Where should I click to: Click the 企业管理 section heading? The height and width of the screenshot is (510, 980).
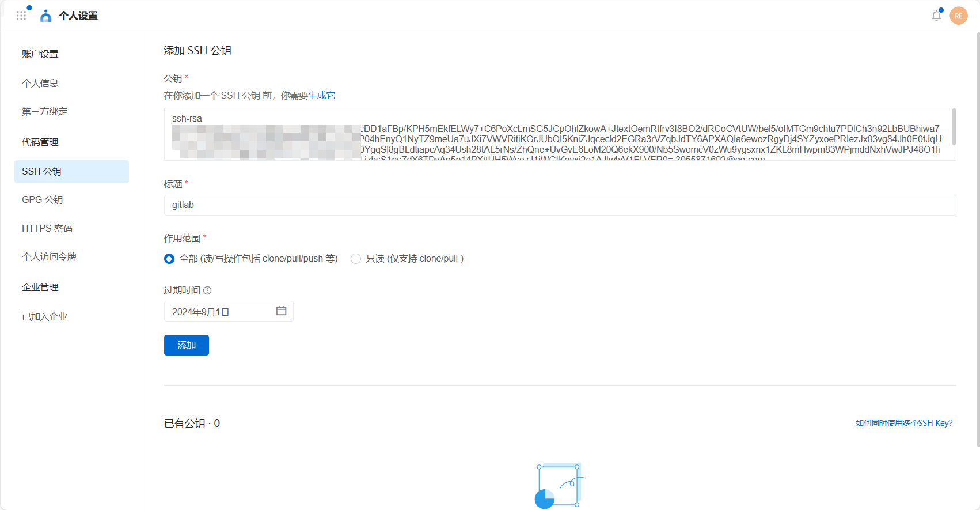(x=40, y=287)
